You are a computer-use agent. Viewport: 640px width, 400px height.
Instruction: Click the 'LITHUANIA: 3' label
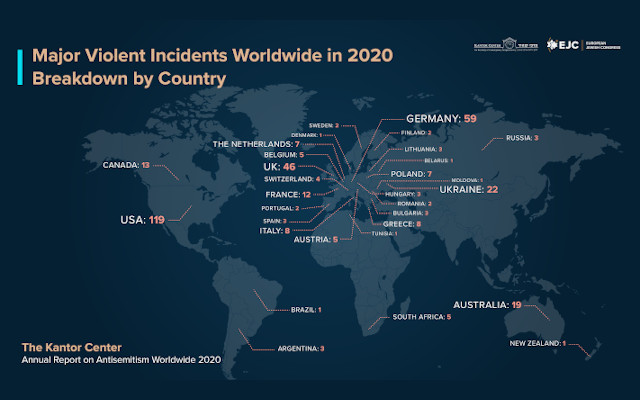pyautogui.click(x=423, y=149)
